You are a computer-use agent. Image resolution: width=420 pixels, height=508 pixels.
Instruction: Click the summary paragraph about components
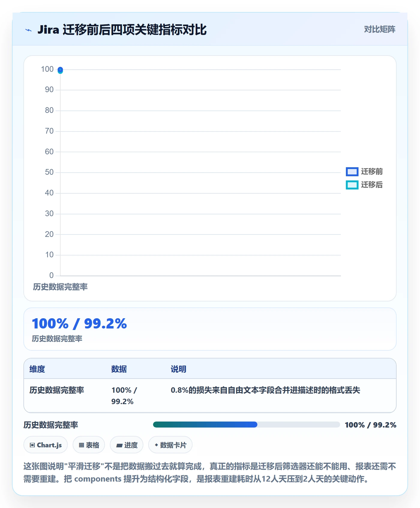coord(210,472)
